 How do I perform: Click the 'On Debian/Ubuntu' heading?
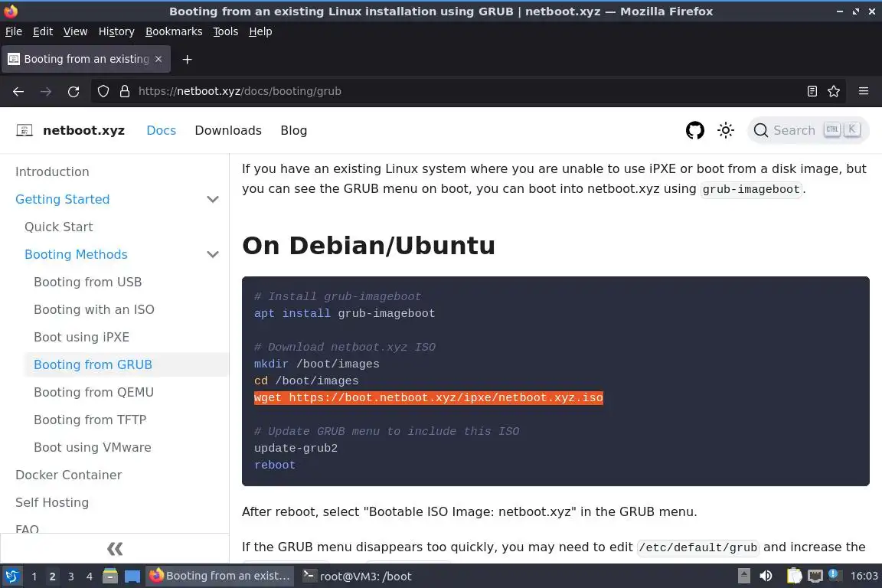coord(368,246)
